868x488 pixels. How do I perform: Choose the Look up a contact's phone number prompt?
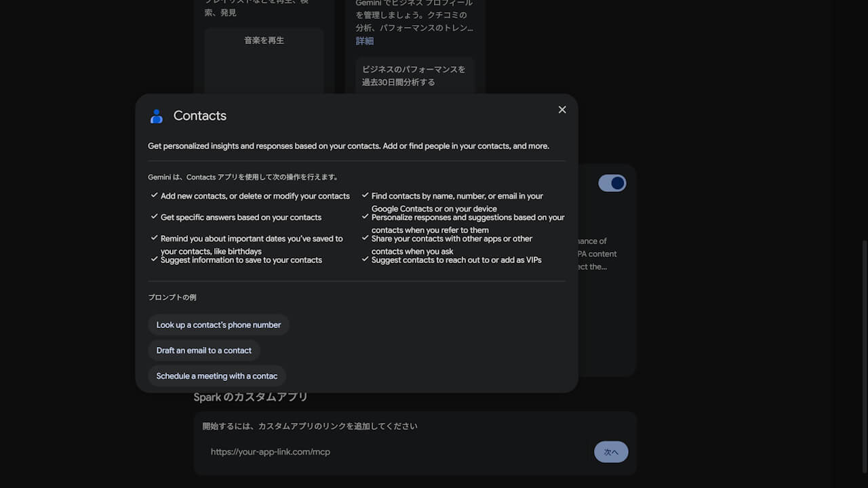218,325
